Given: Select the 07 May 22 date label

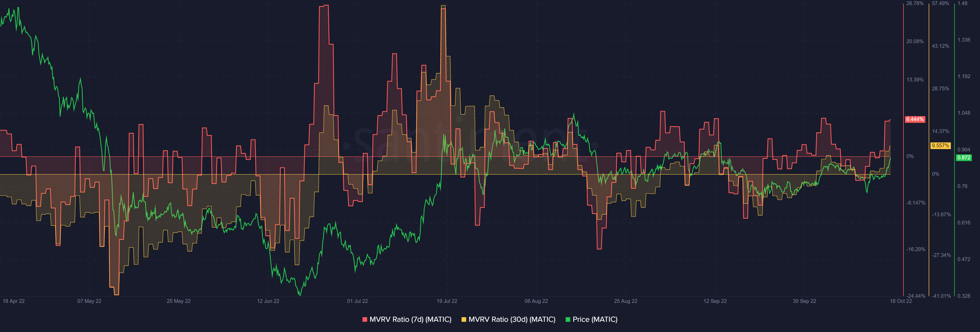Looking at the screenshot, I should pos(89,301).
